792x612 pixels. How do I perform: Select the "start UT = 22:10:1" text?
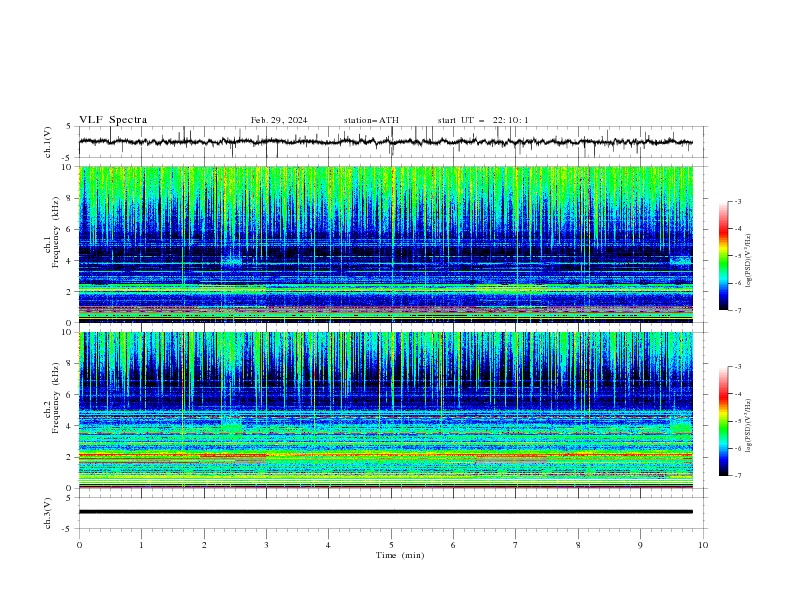[483, 120]
